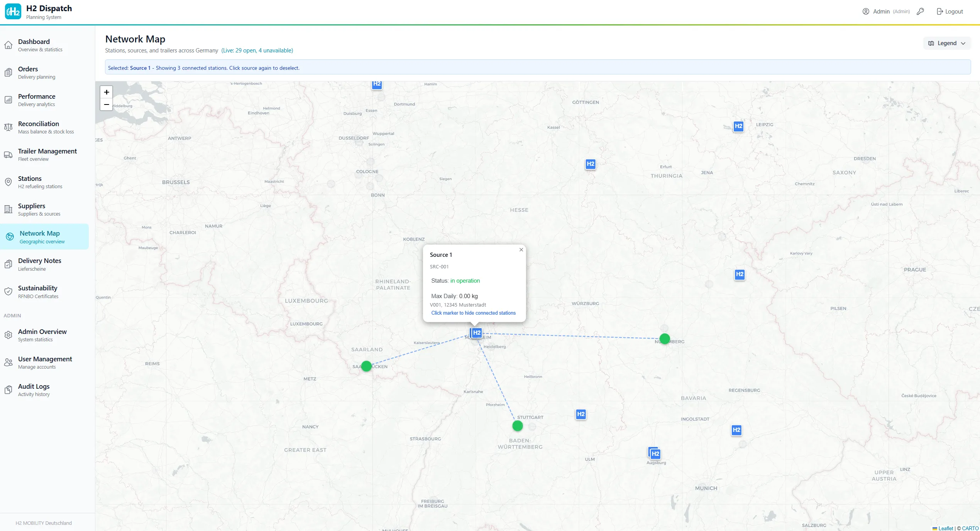The image size is (980, 531).
Task: Open Audit Logs activity history
Action: [44, 390]
